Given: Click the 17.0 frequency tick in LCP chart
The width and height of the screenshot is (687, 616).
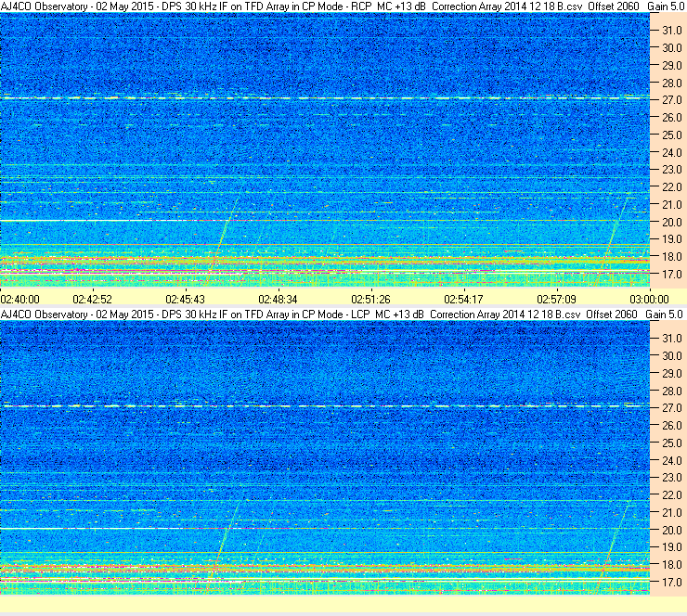Looking at the screenshot, I should pos(671,583).
